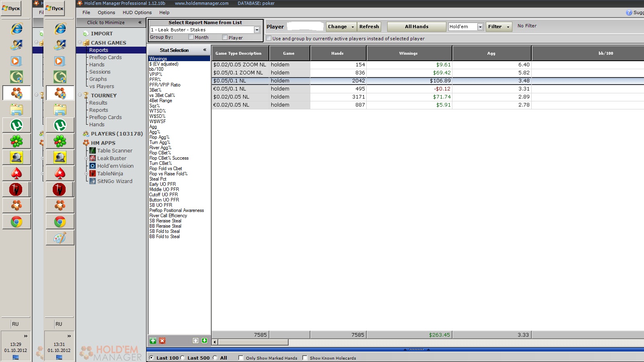Screen dimensions: 644x362
Task: Click the blank Player name field
Action: coord(305,27)
